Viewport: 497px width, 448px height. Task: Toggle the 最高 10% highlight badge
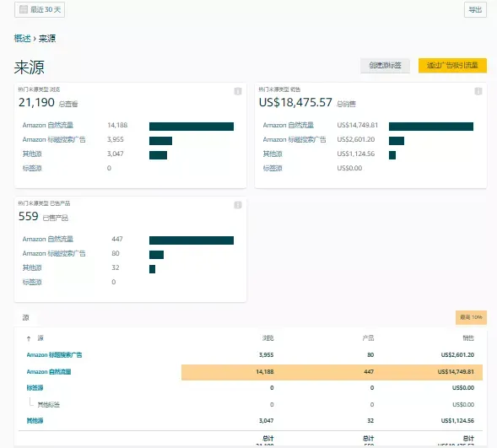pos(471,317)
